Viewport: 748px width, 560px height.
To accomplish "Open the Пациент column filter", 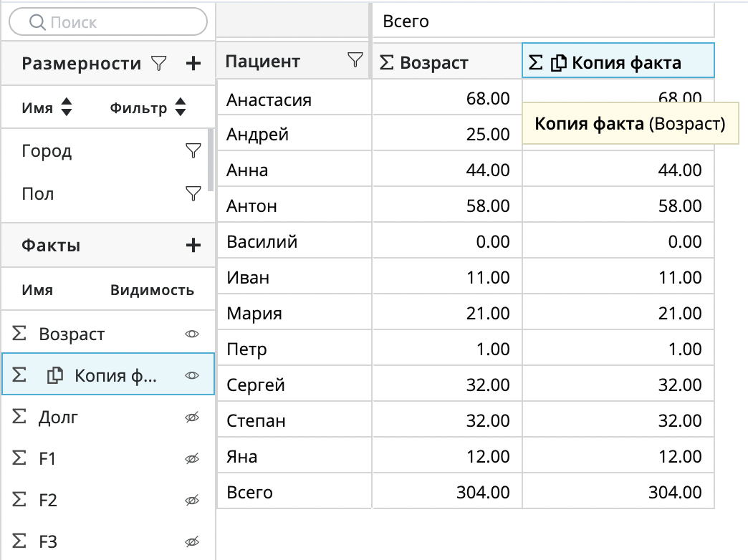I will pos(355,61).
